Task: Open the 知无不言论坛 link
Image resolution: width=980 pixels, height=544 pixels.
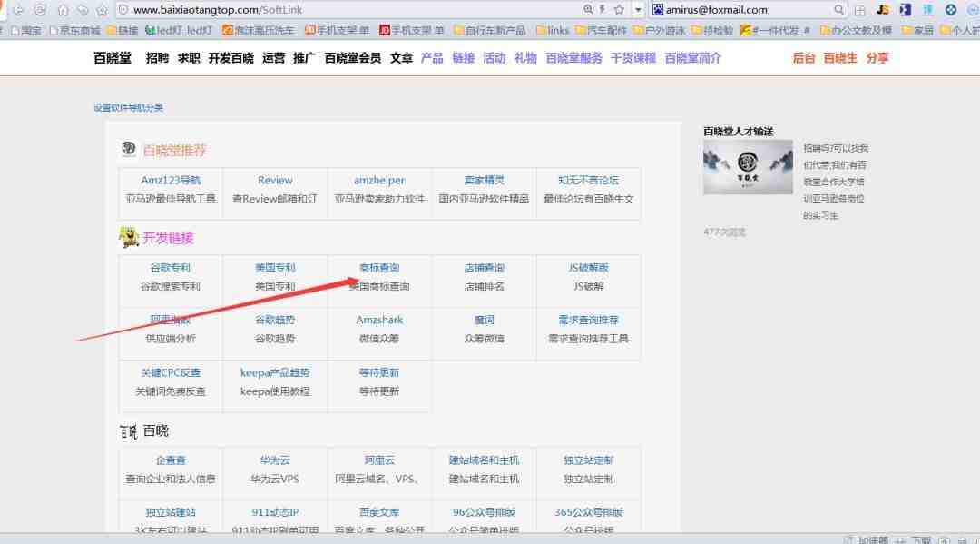Action: [588, 180]
